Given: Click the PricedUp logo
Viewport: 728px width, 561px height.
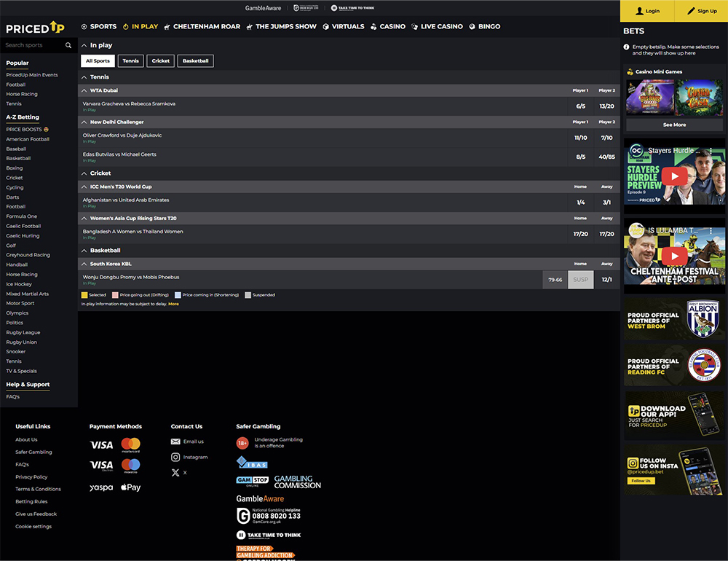Looking at the screenshot, I should click(36, 28).
